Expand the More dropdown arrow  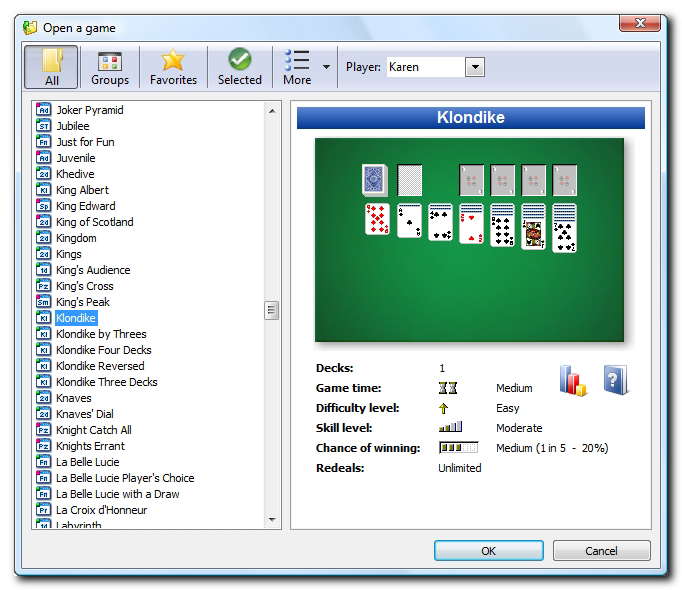click(x=326, y=67)
